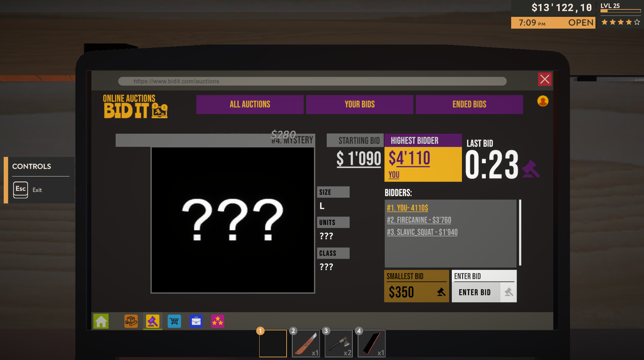Viewport: 644px width, 360px height.
Task: Select the red-black item in slot 4
Action: tap(372, 343)
